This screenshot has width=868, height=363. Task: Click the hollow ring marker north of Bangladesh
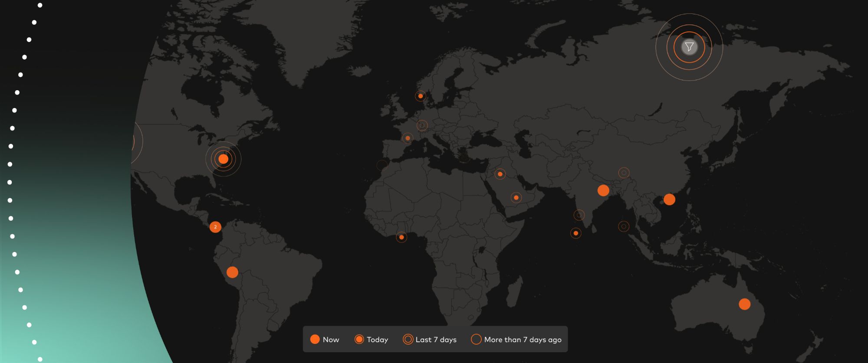tap(624, 173)
